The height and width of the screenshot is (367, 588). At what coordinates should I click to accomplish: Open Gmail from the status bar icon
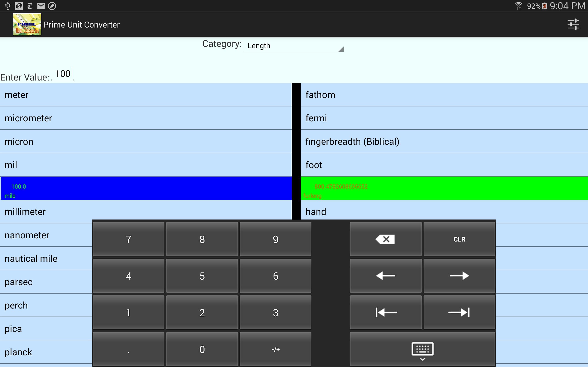(x=41, y=6)
